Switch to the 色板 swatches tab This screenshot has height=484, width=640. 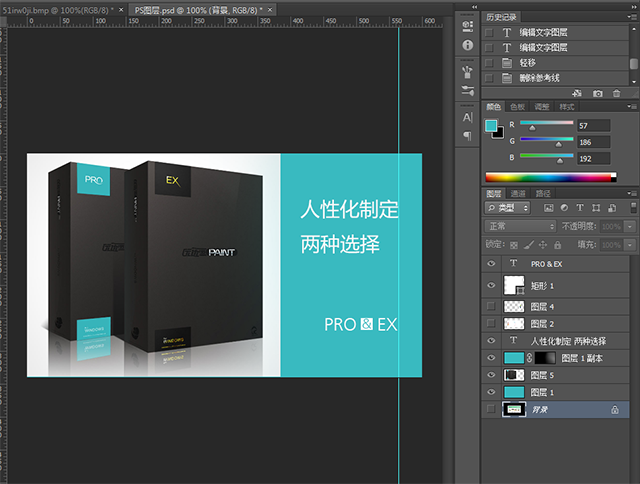pos(517,107)
